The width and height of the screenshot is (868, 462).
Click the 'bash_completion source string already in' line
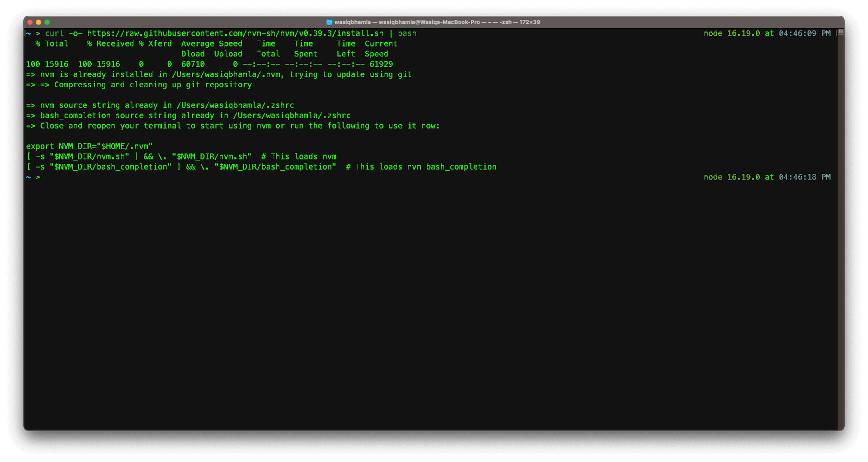[x=188, y=116]
